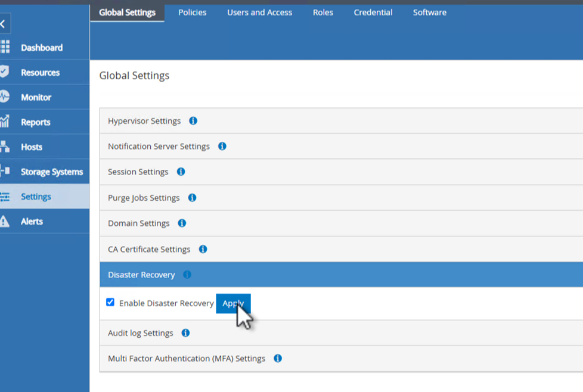Switch to the Policies tab
This screenshot has height=392, width=583.
pyautogui.click(x=193, y=13)
